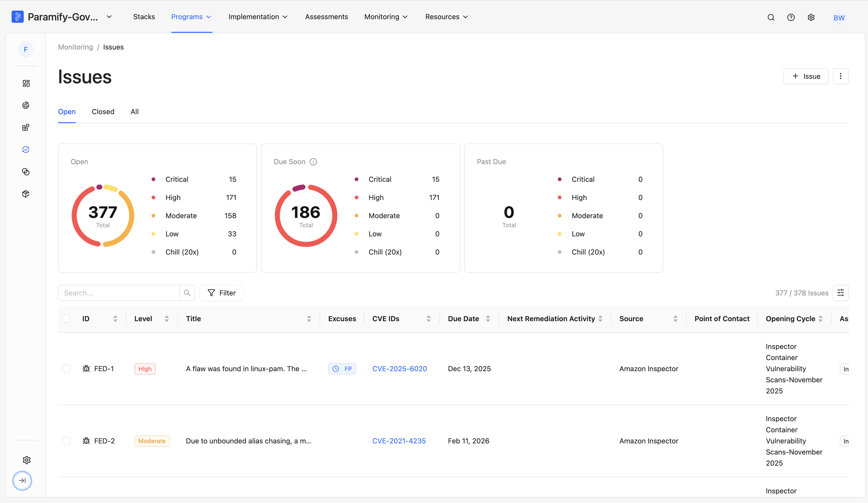Sort by the ID column
868x503 pixels.
[115, 319]
